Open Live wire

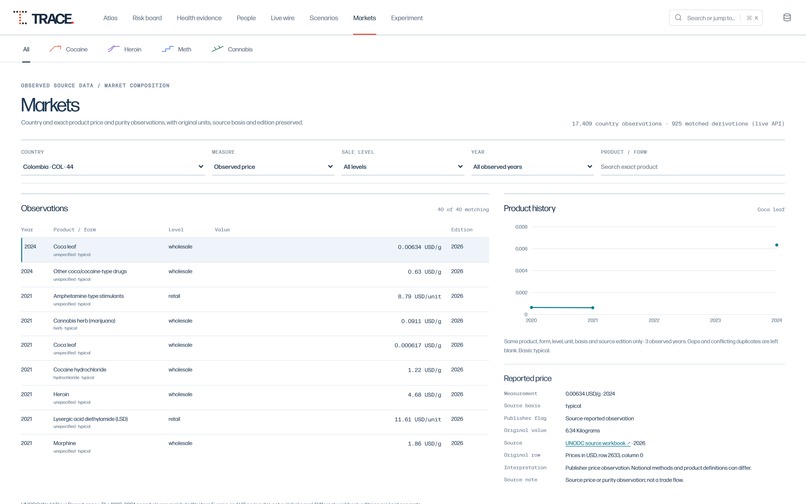click(282, 18)
